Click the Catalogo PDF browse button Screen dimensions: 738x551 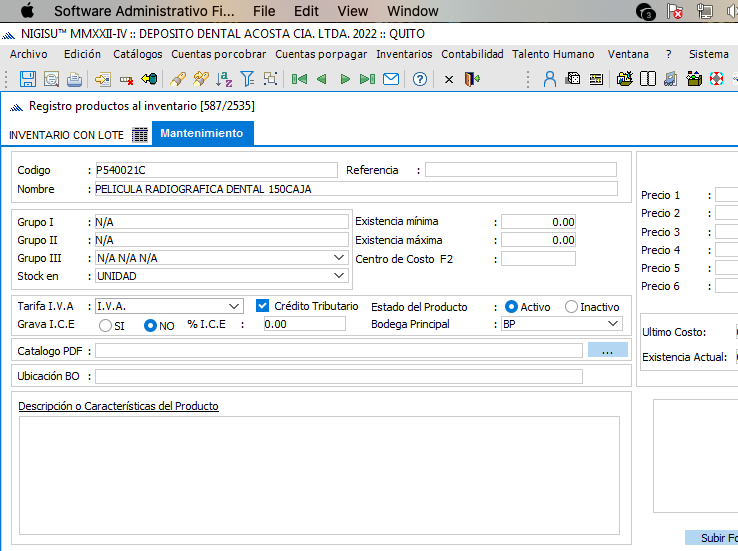point(607,350)
